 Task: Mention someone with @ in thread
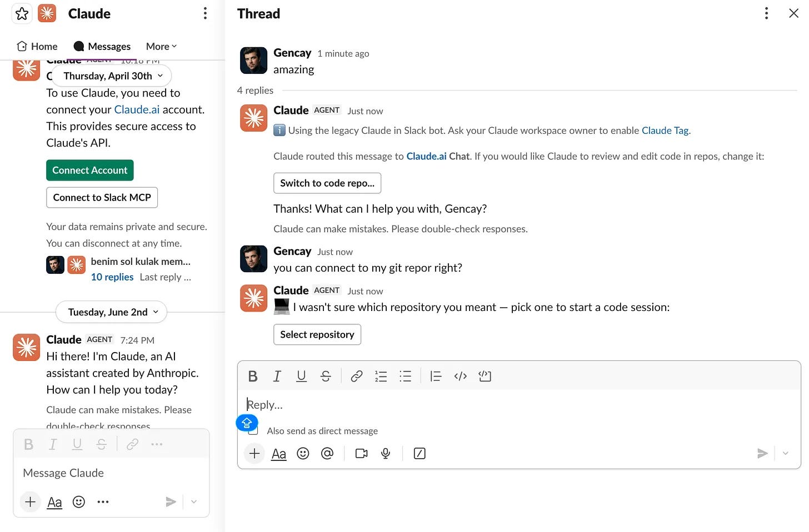click(327, 454)
